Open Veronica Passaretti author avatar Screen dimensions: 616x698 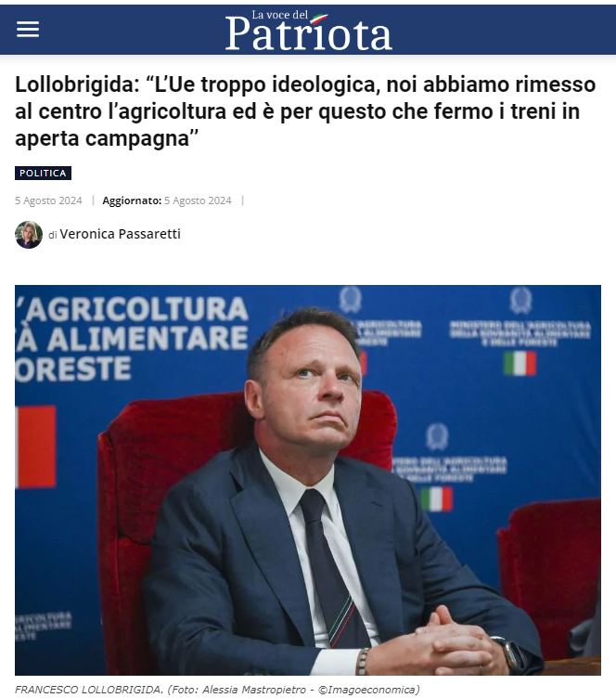tap(29, 235)
